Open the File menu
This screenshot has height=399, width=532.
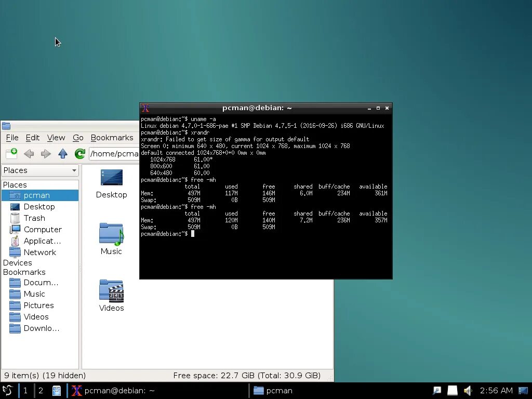pos(12,138)
